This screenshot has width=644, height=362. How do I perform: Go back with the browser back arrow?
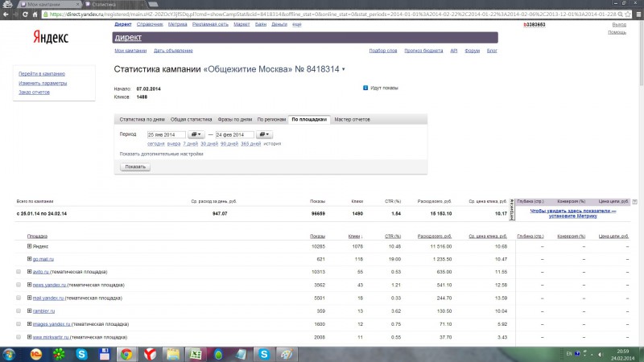[x=6, y=14]
